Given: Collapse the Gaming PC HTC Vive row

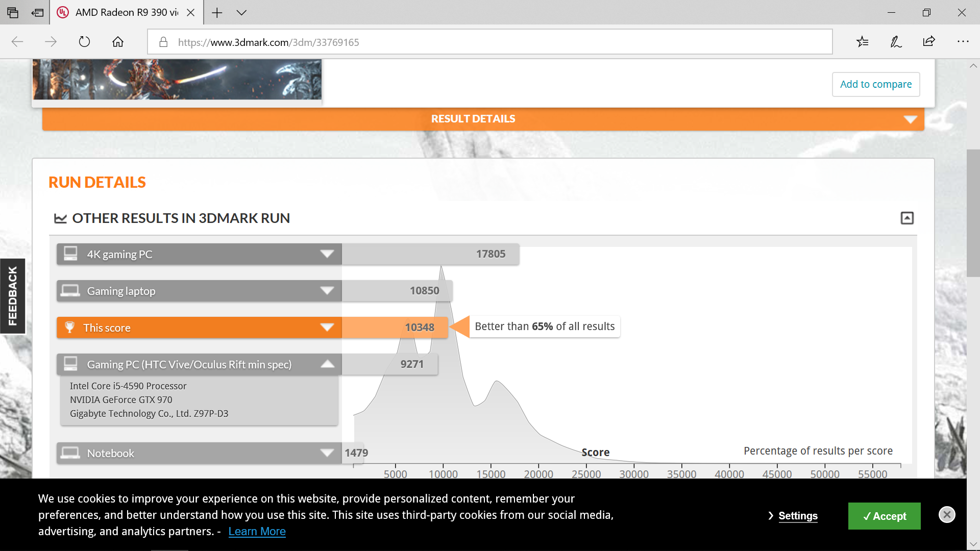Looking at the screenshot, I should coord(327,364).
